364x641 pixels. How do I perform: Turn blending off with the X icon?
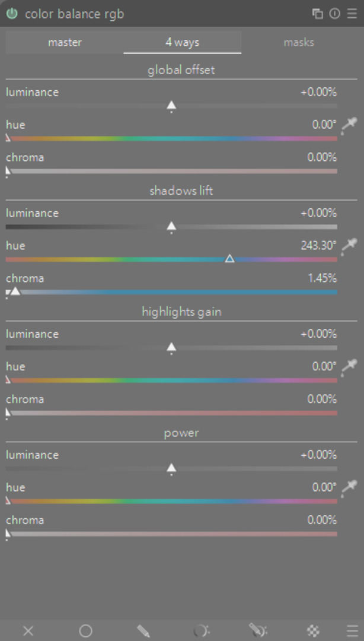(28, 631)
